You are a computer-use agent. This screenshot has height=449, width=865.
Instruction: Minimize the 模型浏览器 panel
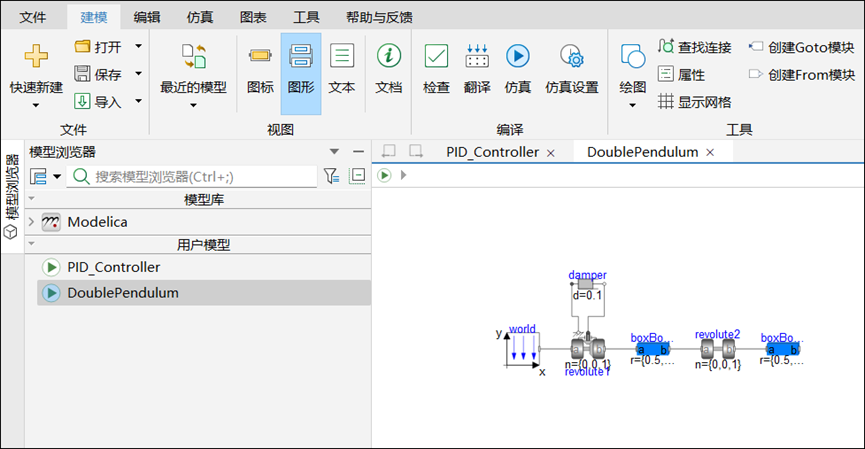pos(359,152)
